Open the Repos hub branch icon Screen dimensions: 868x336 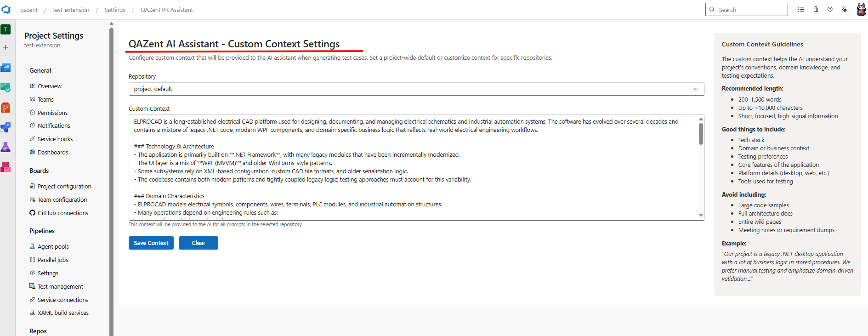click(6, 107)
